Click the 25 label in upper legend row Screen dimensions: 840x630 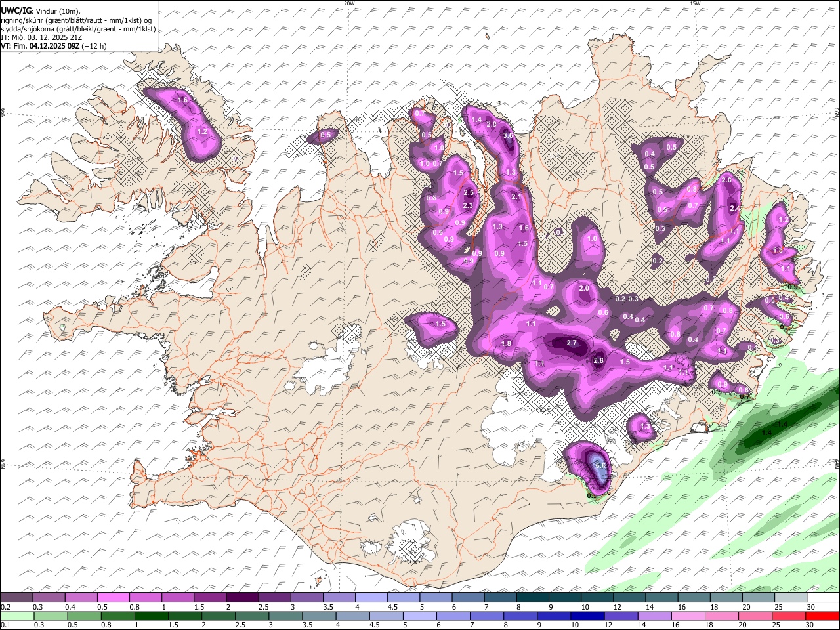[x=779, y=606]
